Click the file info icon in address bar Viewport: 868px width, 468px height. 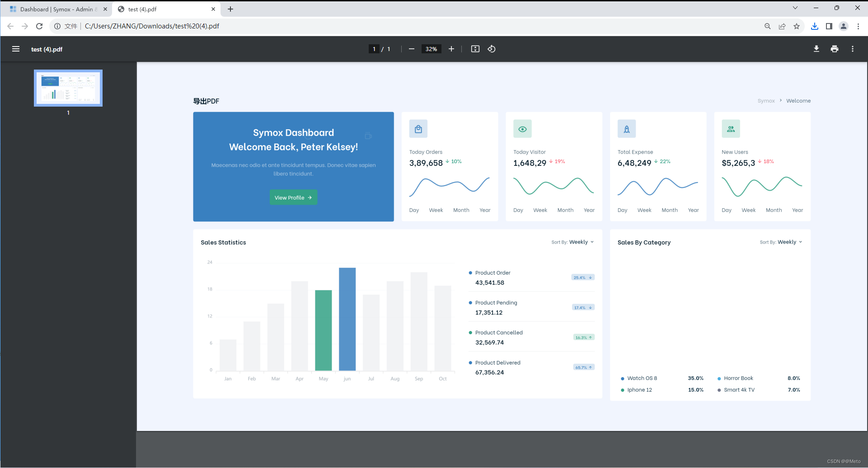pos(57,26)
